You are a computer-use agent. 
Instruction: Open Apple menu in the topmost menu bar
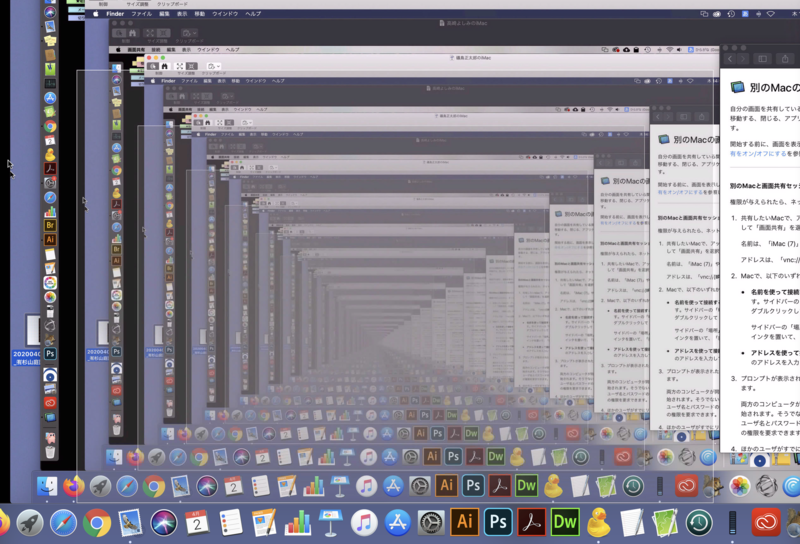[x=95, y=14]
